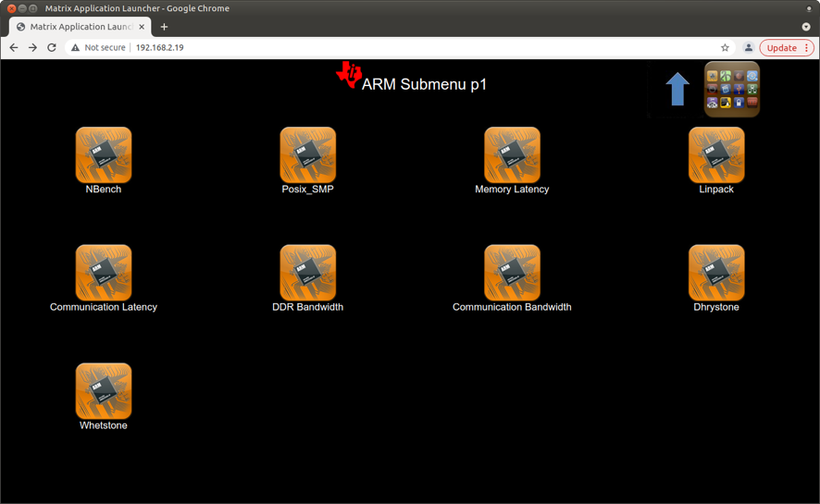820x504 pixels.
Task: Open the Posix_SMP application icon
Action: tap(307, 155)
